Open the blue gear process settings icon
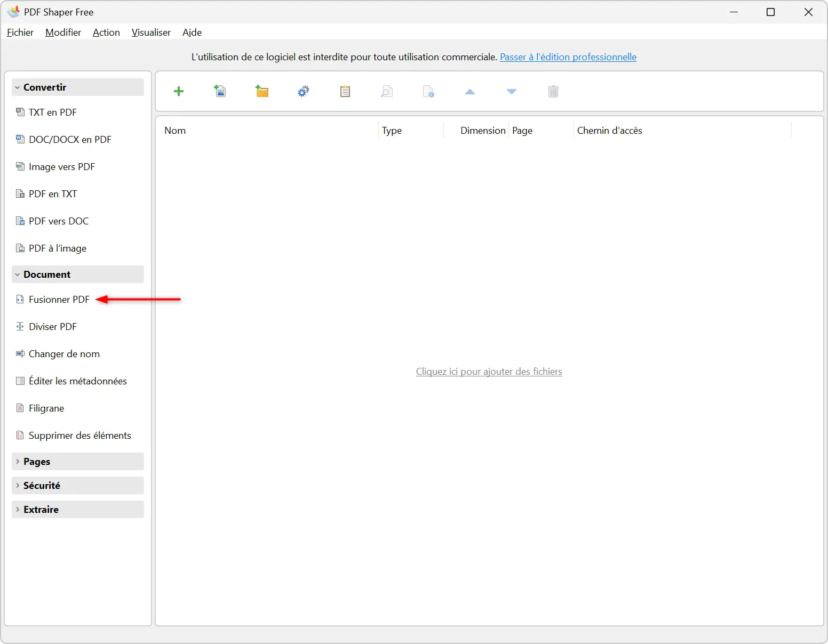This screenshot has height=644, width=828. (303, 91)
